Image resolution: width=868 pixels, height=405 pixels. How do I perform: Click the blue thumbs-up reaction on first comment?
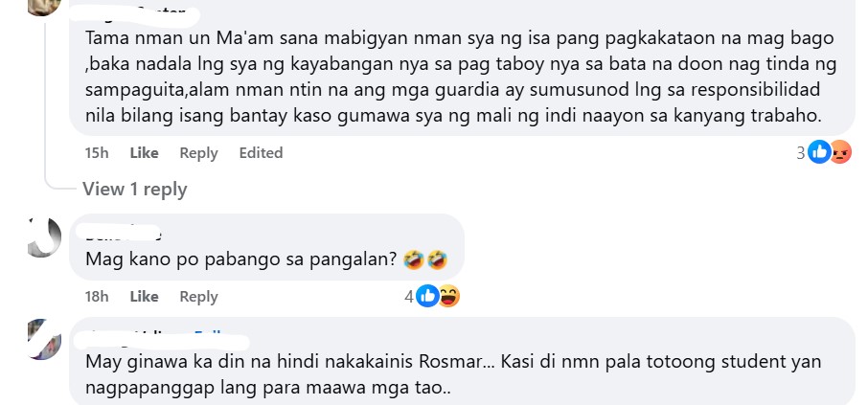point(819,152)
